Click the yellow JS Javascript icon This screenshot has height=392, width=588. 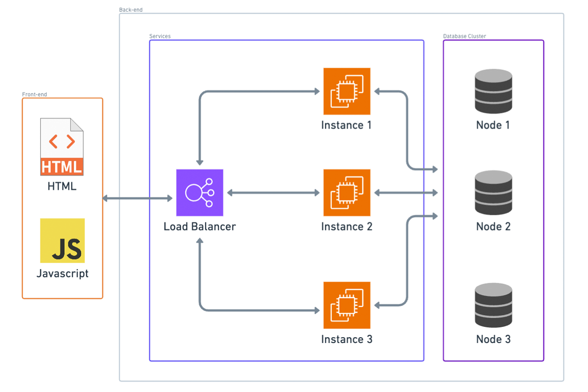tap(62, 241)
